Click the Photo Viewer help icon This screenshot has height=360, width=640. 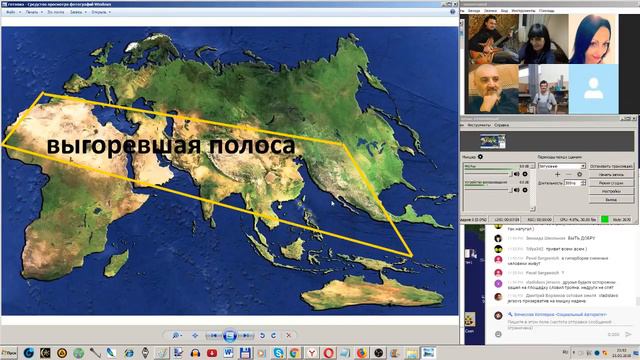[x=452, y=12]
